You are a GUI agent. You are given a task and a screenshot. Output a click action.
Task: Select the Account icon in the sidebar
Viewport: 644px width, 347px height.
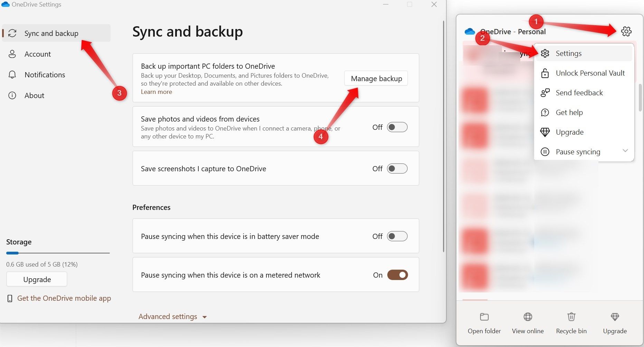click(12, 54)
